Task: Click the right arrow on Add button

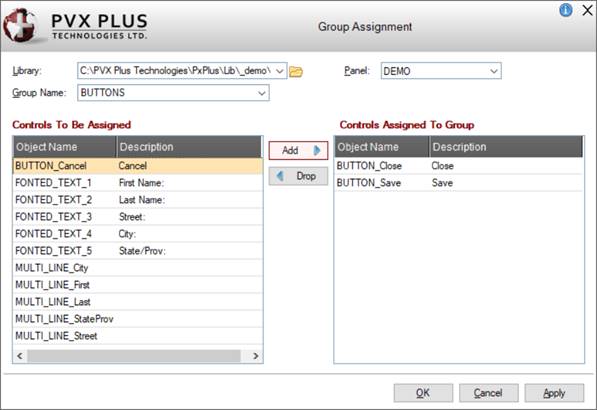Action: (x=317, y=150)
